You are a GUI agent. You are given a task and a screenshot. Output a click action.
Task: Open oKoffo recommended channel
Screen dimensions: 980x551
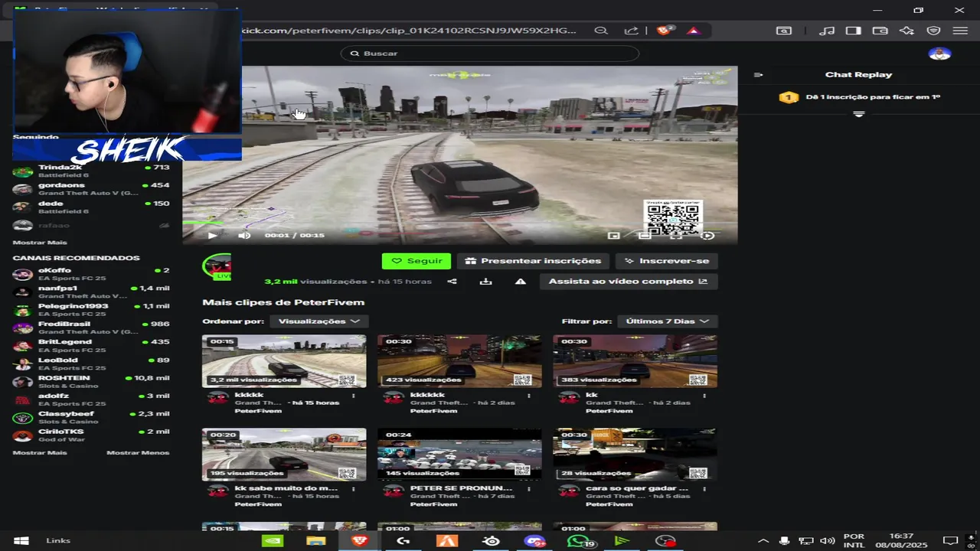click(91, 274)
